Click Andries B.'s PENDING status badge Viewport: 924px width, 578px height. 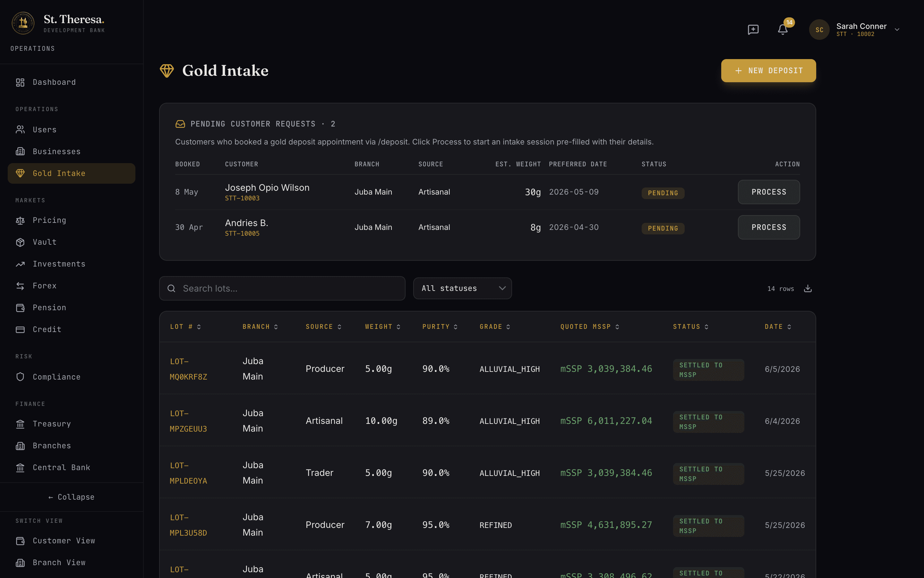[663, 228]
